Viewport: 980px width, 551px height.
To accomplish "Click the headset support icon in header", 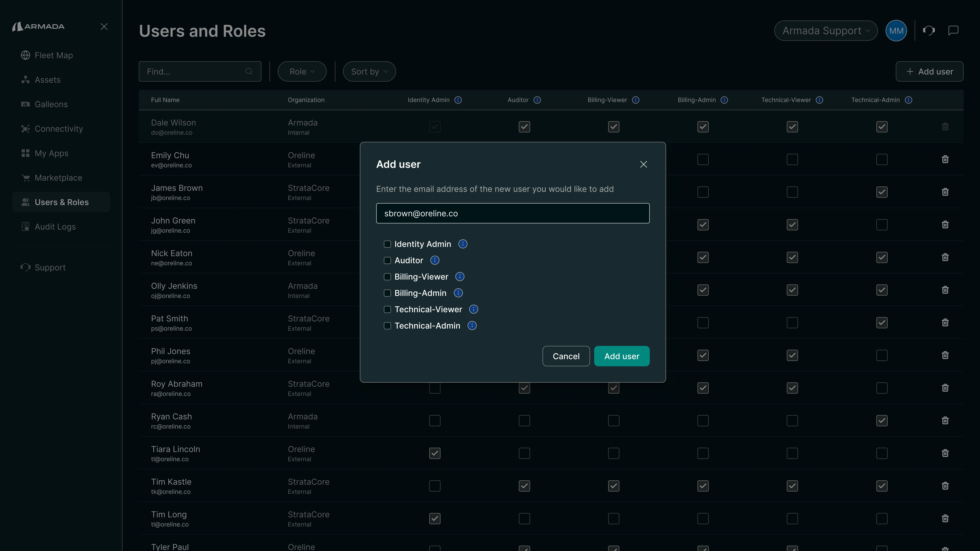I will pos(929,30).
